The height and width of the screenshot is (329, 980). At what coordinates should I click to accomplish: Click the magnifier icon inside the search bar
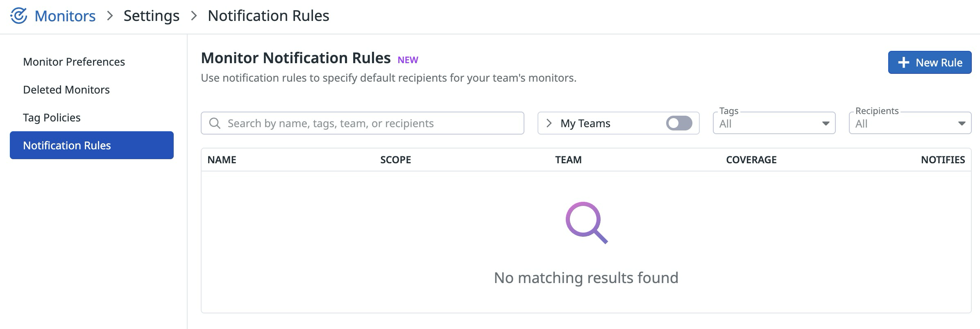tap(215, 123)
